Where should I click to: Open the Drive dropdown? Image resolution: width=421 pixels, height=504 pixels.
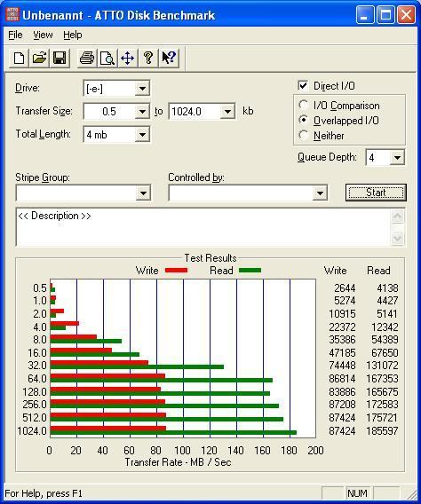click(142, 88)
